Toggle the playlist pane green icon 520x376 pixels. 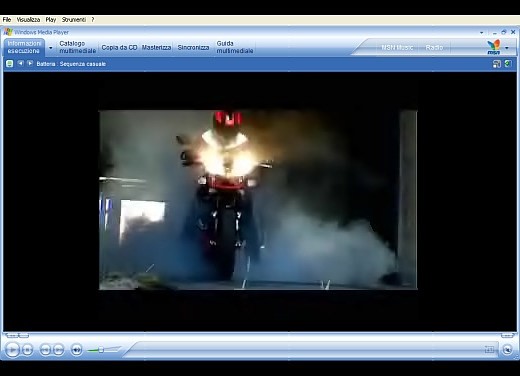(x=508, y=63)
